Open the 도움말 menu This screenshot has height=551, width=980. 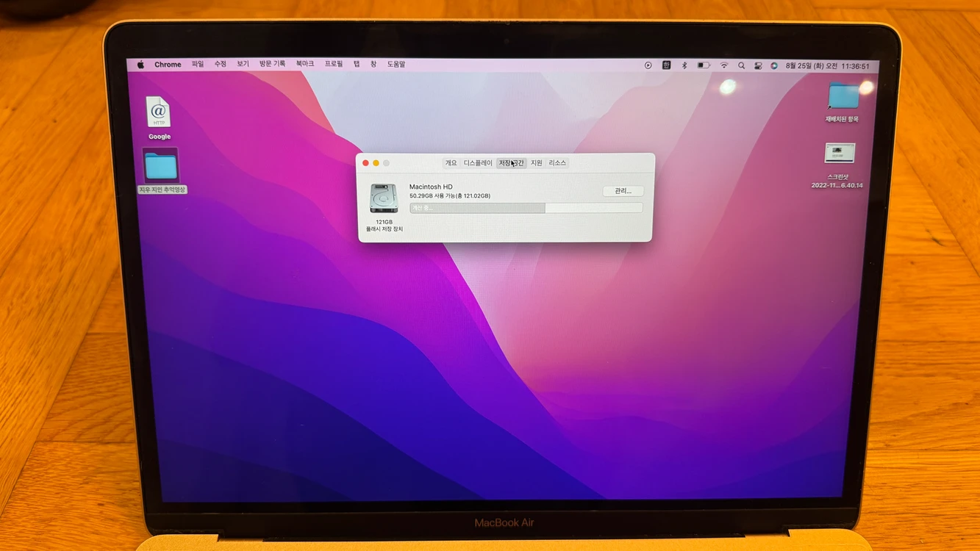[396, 65]
